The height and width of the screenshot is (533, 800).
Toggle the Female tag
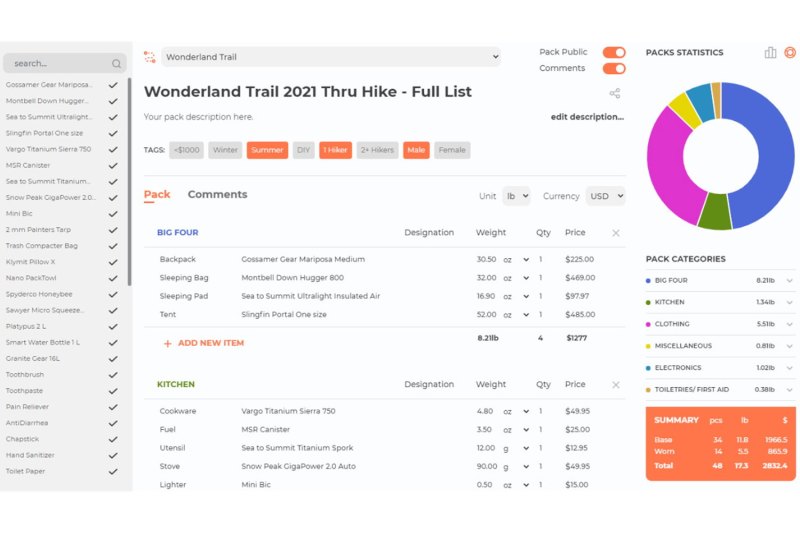tap(452, 150)
